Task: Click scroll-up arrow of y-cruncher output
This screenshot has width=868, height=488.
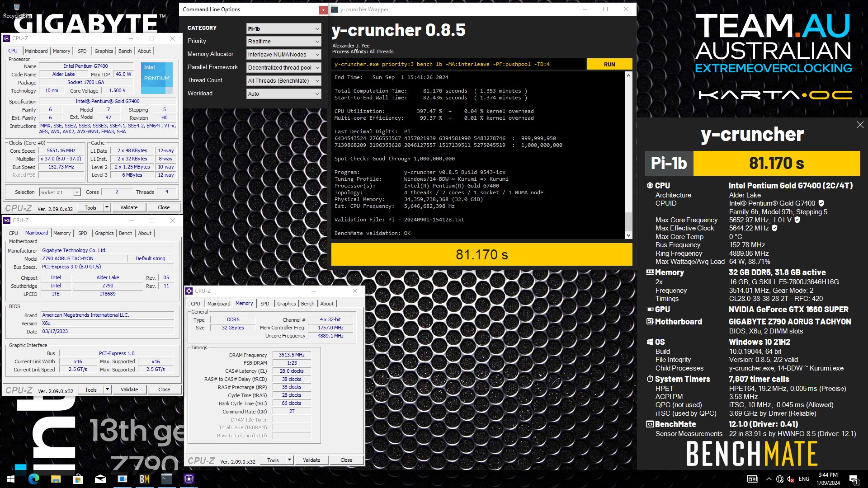Action: click(628, 75)
